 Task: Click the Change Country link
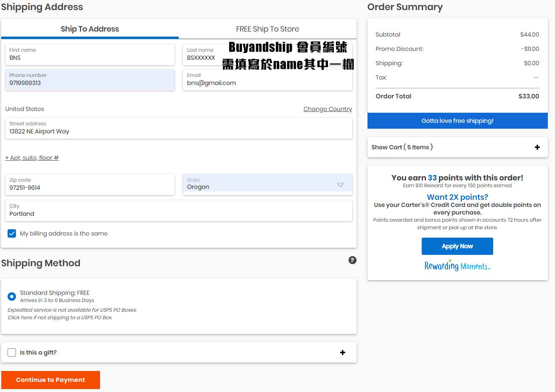328,109
